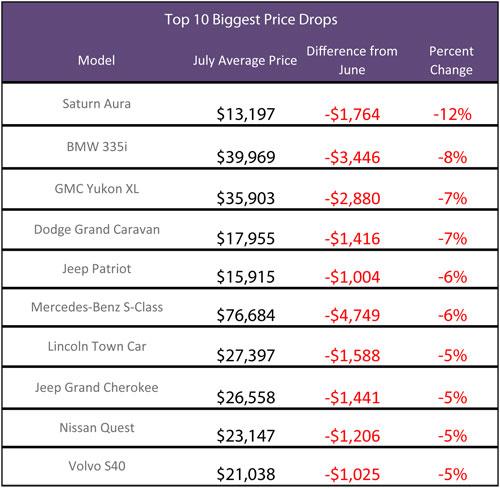Click the Jeep Grand Cherokee label
This screenshot has width=500, height=489.
(x=97, y=388)
